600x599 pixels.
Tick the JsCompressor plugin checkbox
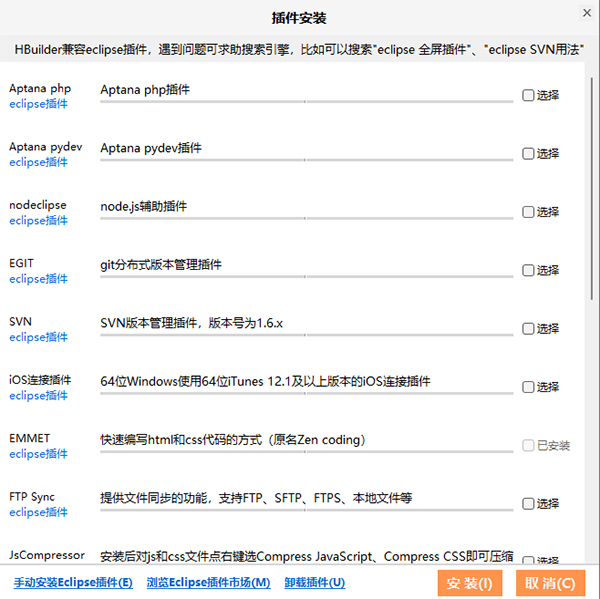pyautogui.click(x=527, y=561)
